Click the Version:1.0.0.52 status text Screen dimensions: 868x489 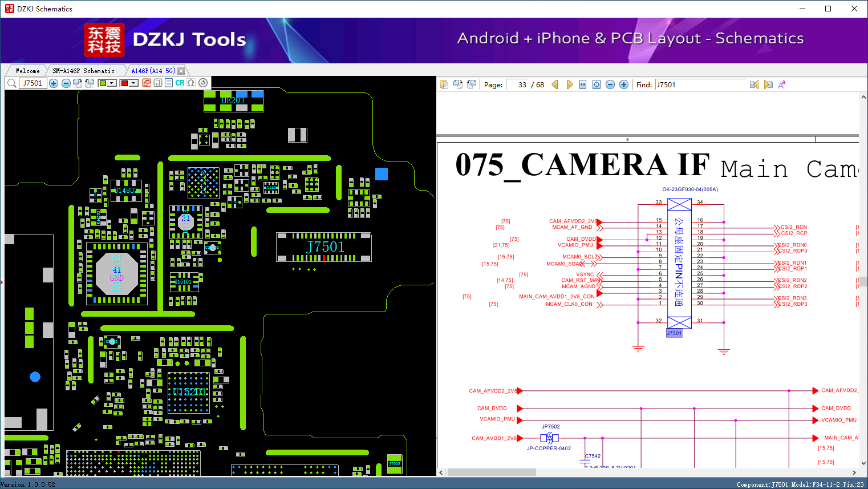(28, 484)
